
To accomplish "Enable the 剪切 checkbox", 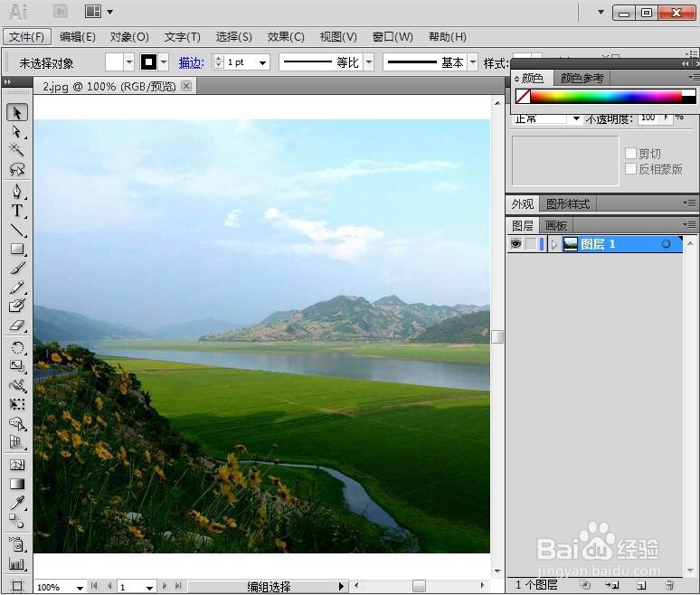I will [630, 154].
